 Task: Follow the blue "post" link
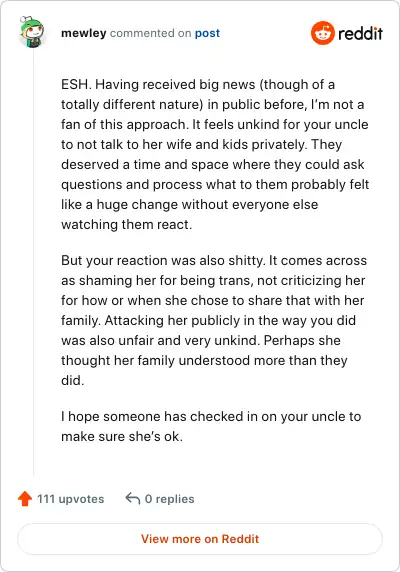[207, 33]
